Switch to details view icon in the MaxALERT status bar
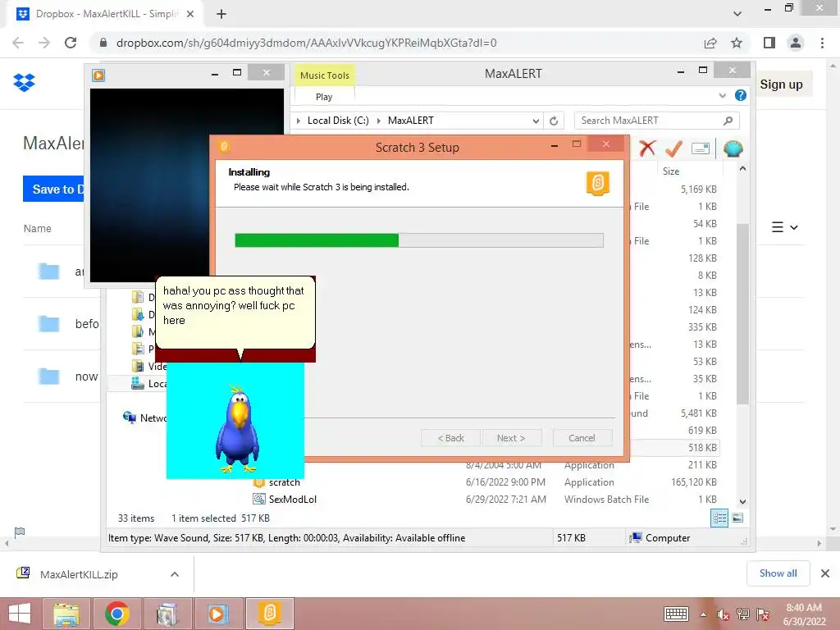This screenshot has width=840, height=630. point(719,518)
